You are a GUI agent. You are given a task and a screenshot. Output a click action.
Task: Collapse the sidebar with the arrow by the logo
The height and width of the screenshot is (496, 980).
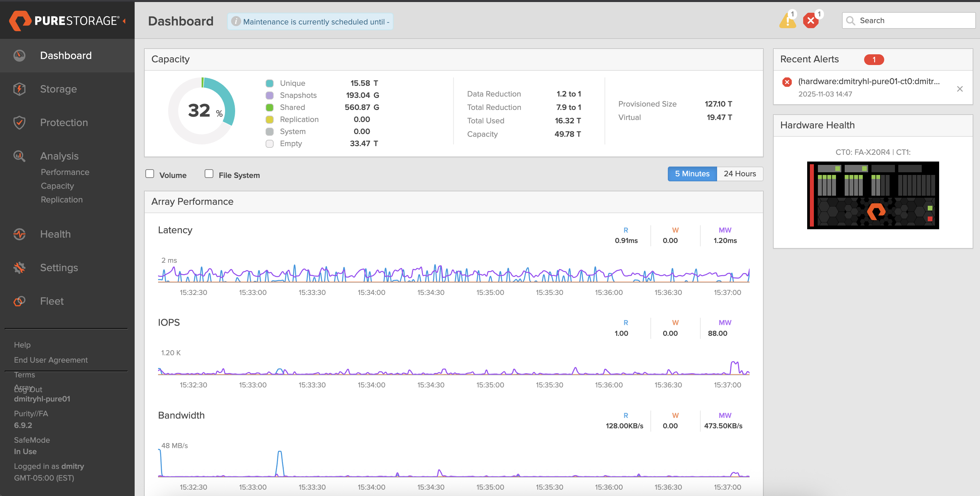pos(124,21)
